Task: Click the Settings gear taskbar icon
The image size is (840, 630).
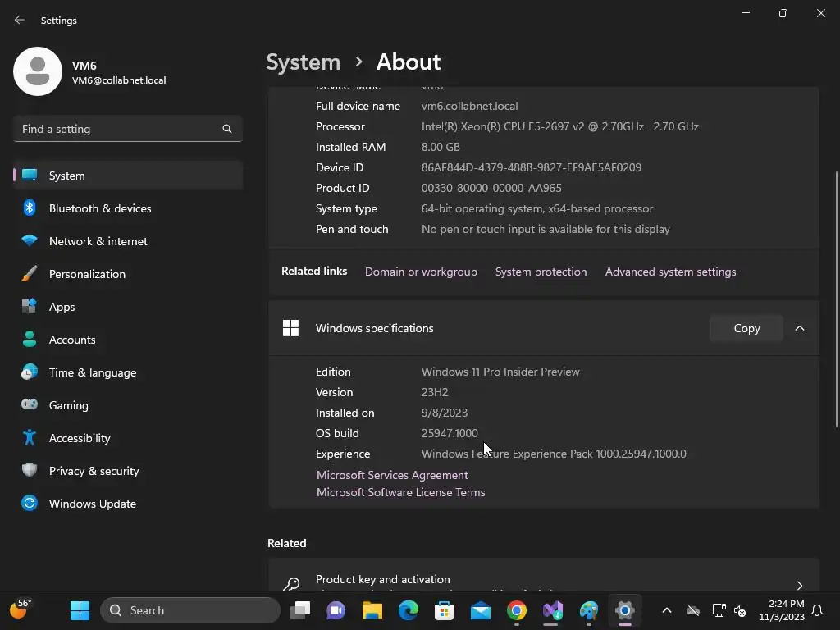Action: 624,610
